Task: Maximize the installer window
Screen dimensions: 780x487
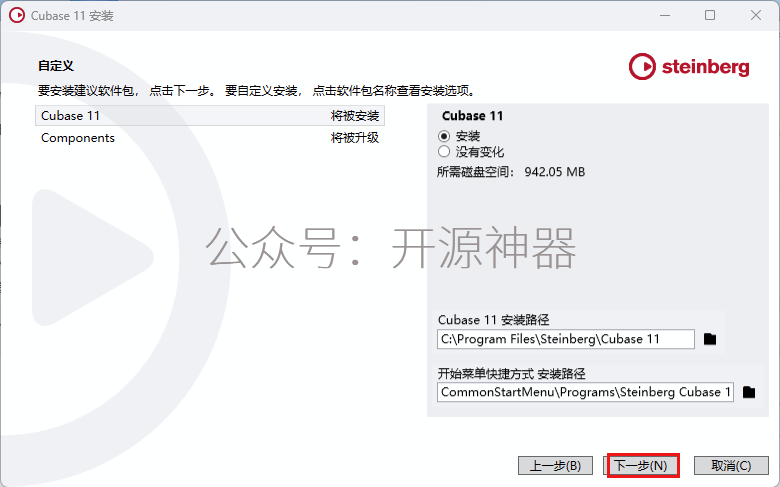Action: point(710,15)
